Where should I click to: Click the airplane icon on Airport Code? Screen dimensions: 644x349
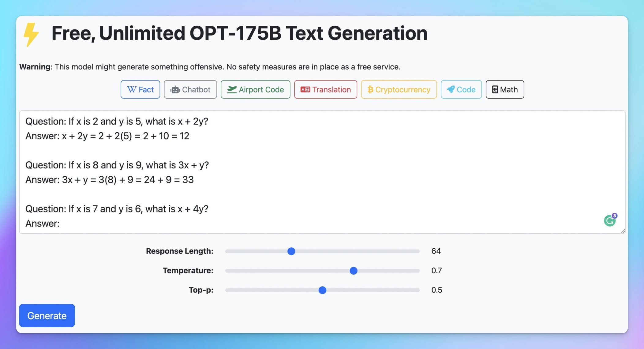pos(232,89)
